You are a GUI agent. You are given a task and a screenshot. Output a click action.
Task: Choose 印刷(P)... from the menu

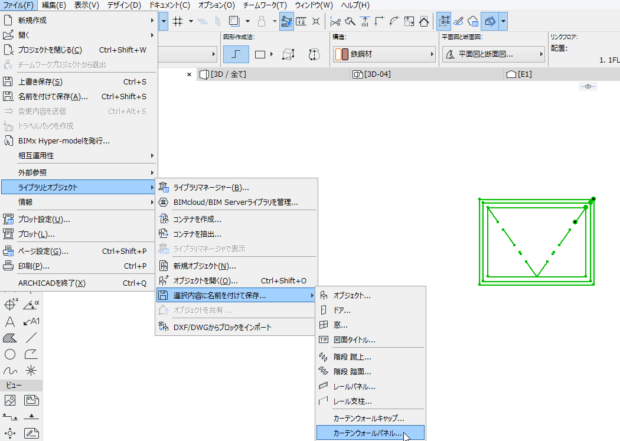pos(79,266)
